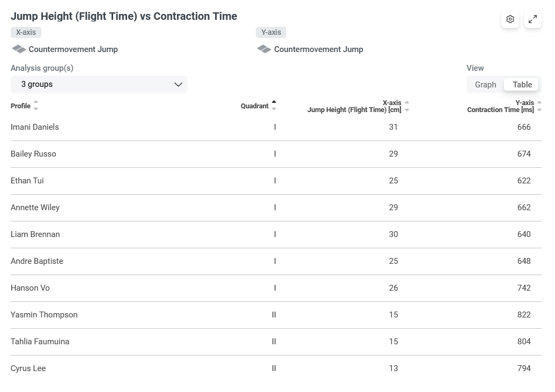Click Liam Brennan jump height 30
The image size is (555, 392).
coord(393,234)
